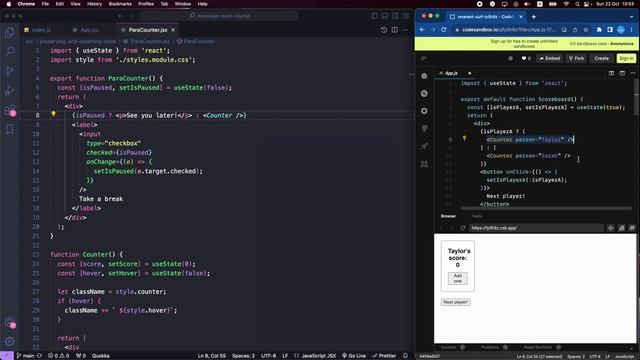Fork the sandbox in CodeSandbox

click(x=576, y=58)
